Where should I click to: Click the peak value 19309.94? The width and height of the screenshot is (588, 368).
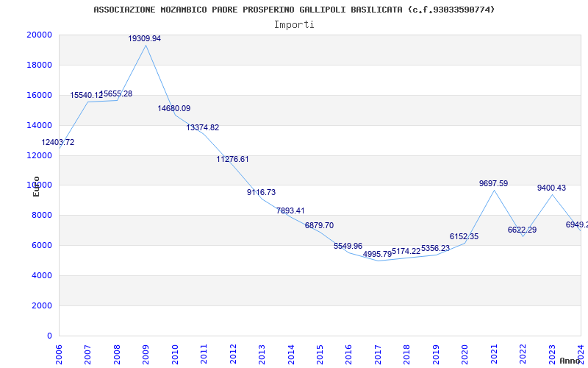145,39
